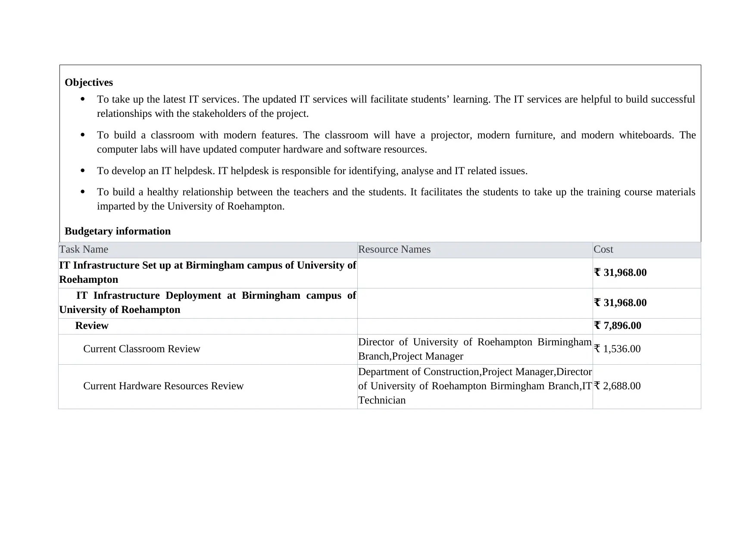Click the Resource Names column header
This screenshot has width=756, height=535.
[475, 250]
